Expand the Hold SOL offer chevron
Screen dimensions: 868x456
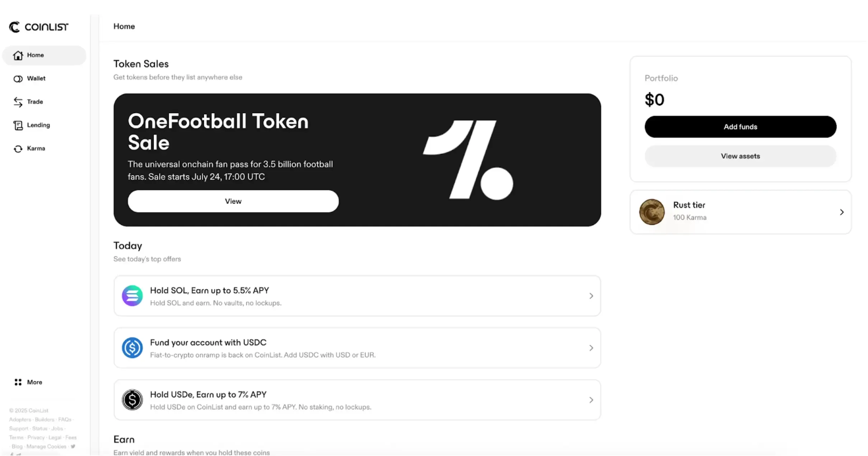(x=591, y=296)
